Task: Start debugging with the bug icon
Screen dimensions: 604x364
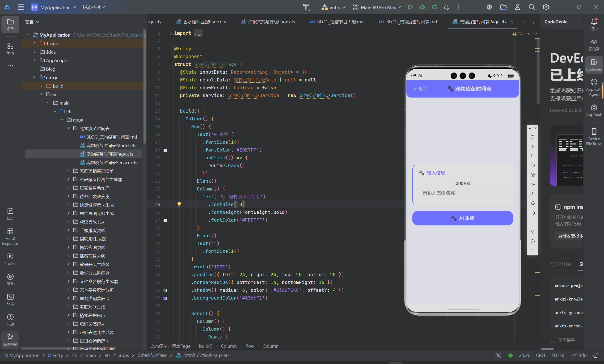Action: (x=422, y=7)
